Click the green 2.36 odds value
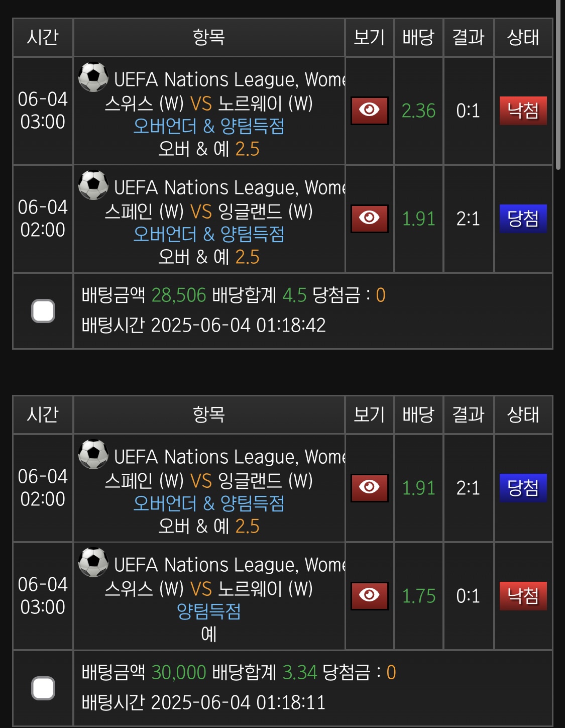 click(x=418, y=111)
